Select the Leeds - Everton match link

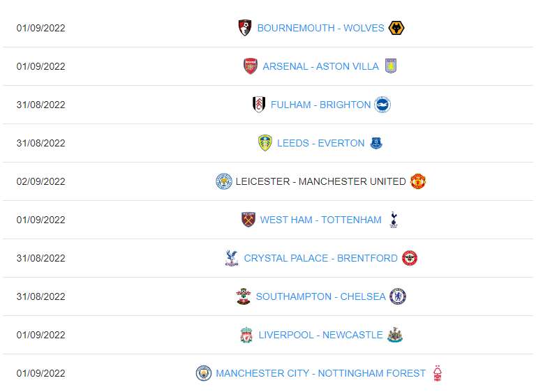pos(320,143)
